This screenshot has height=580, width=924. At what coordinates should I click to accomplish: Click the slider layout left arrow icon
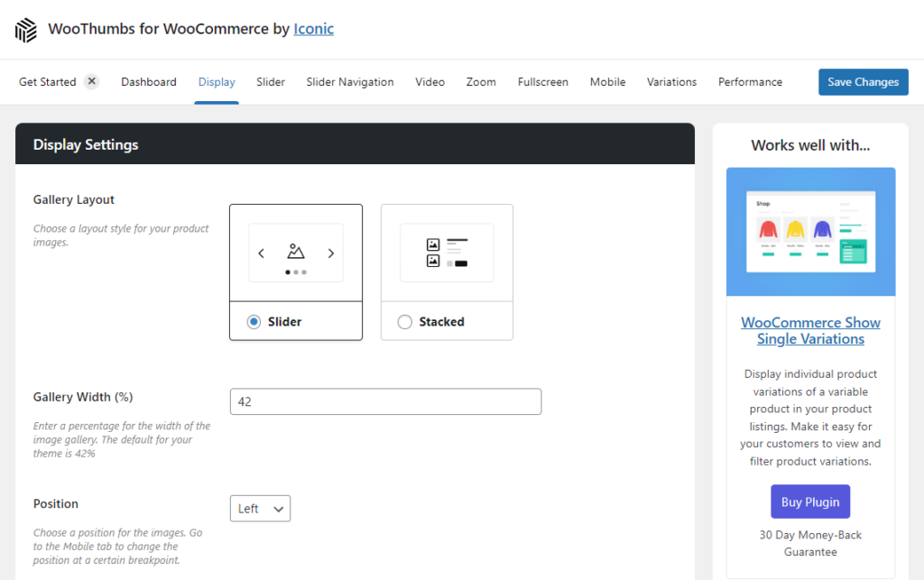click(x=262, y=253)
